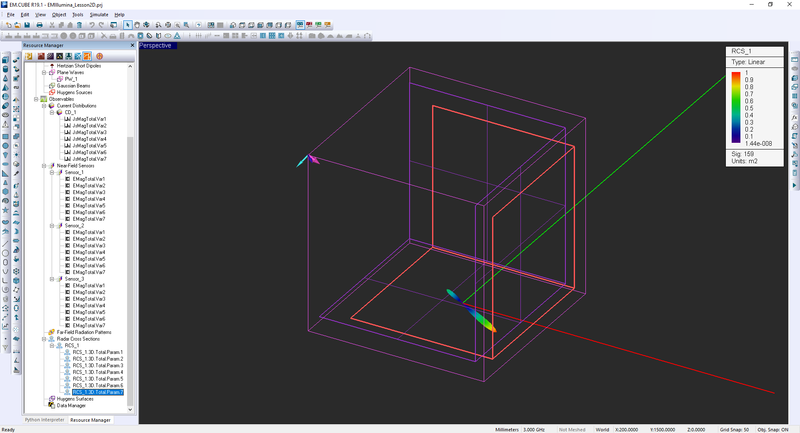This screenshot has width=800, height=433.
Task: Click the orange highlighted Resource Manager module icon
Action: [x=87, y=56]
